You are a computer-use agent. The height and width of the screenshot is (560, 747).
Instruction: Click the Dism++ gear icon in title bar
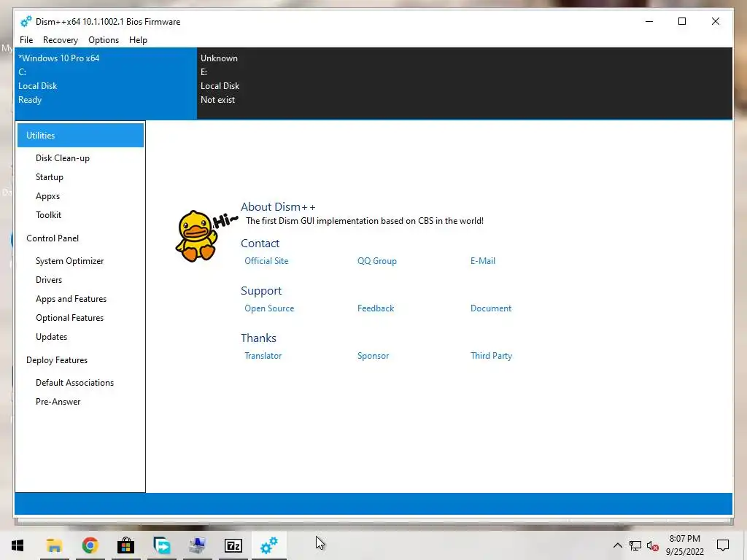26,21
